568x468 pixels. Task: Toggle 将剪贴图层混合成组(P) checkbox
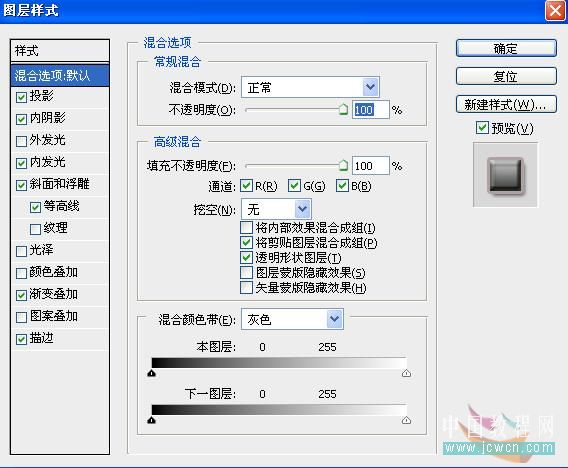tap(246, 242)
